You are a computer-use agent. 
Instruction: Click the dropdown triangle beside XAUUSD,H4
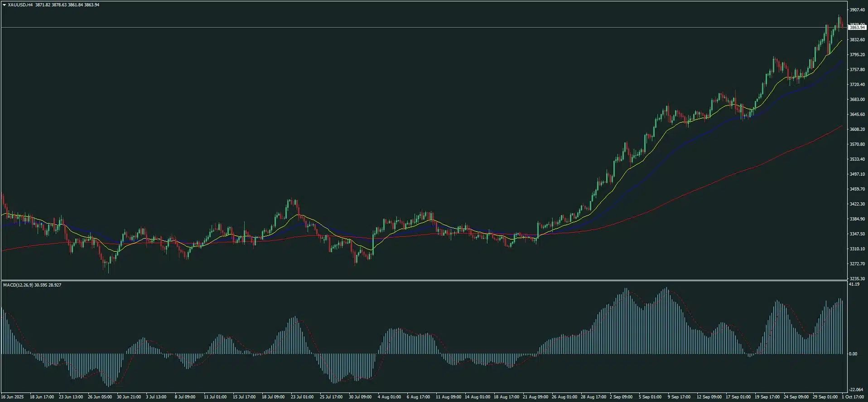click(x=4, y=5)
